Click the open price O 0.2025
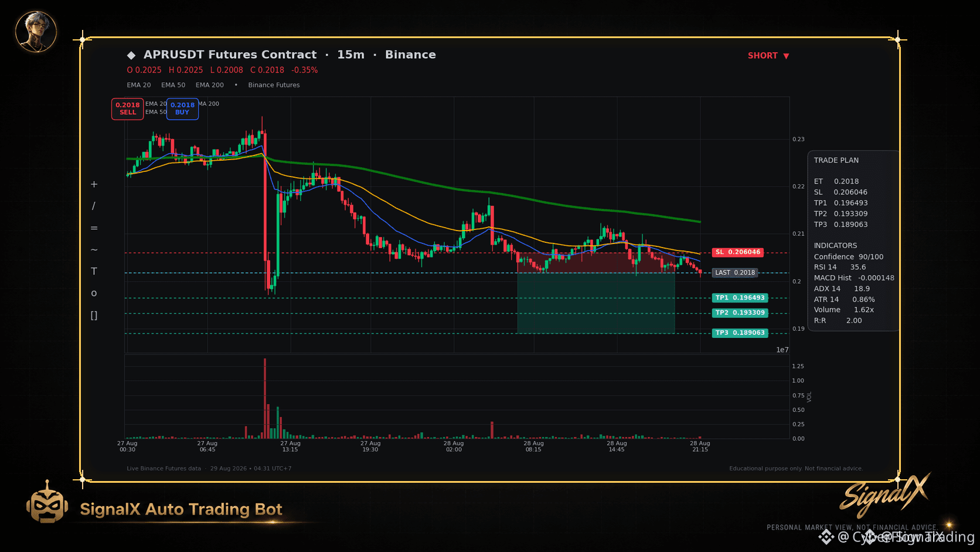Image resolution: width=980 pixels, height=552 pixels. [x=144, y=70]
